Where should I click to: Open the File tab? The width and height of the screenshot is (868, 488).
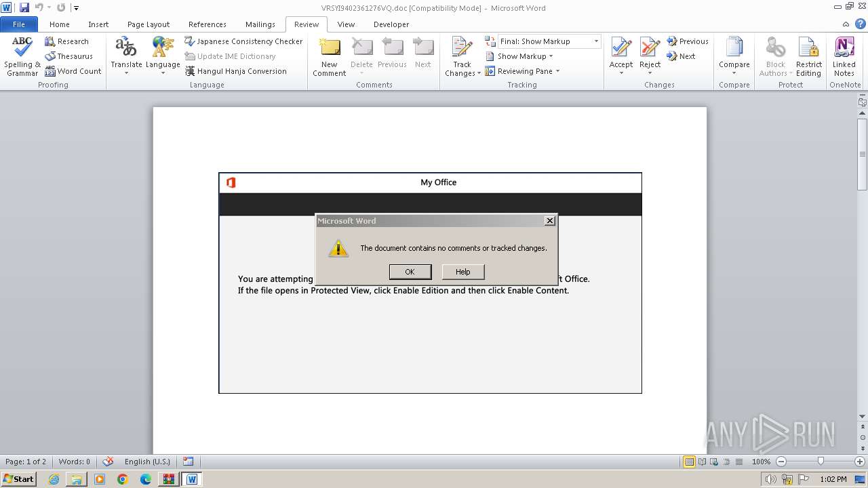pos(19,24)
